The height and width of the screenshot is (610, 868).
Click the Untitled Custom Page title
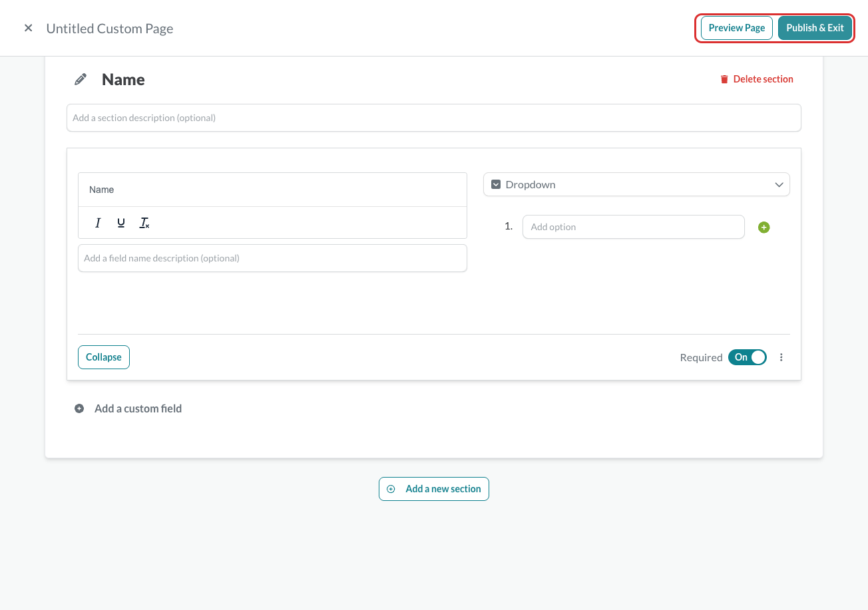(x=110, y=29)
